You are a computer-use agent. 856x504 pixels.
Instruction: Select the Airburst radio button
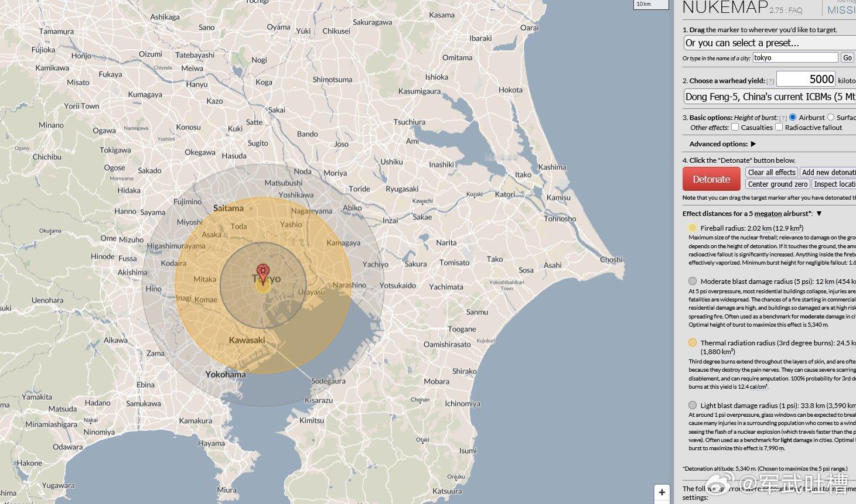[x=793, y=117]
